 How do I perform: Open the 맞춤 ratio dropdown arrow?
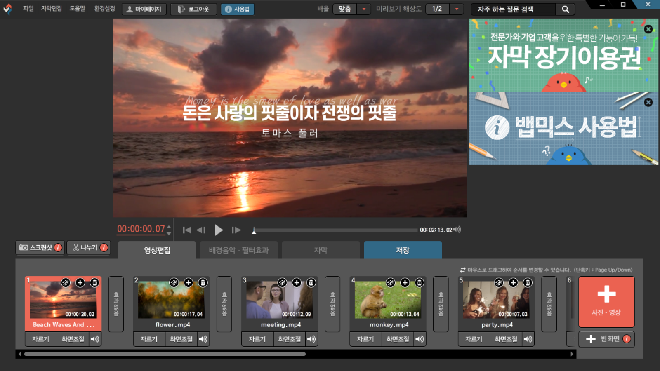point(364,9)
